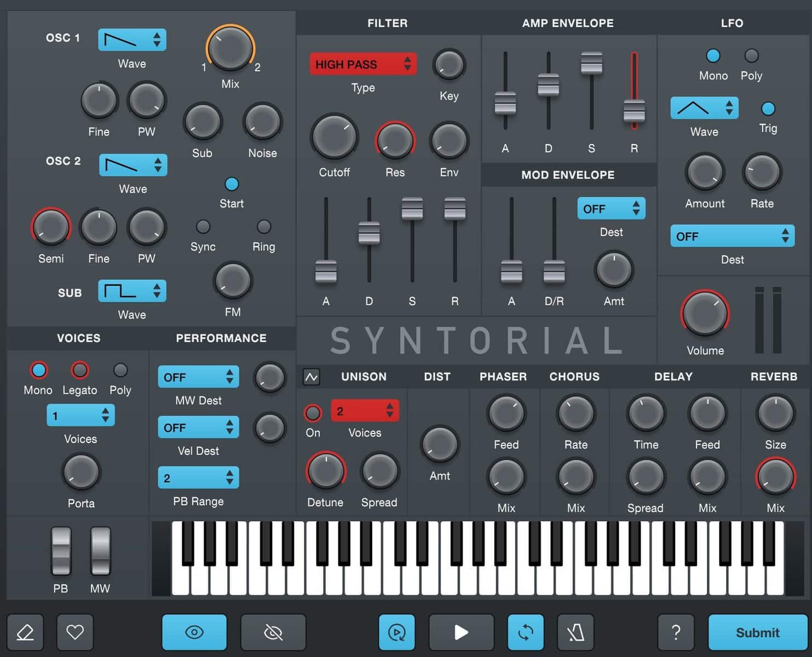Click the Delay Time knob
Screen dimensions: 812x657
646,413
